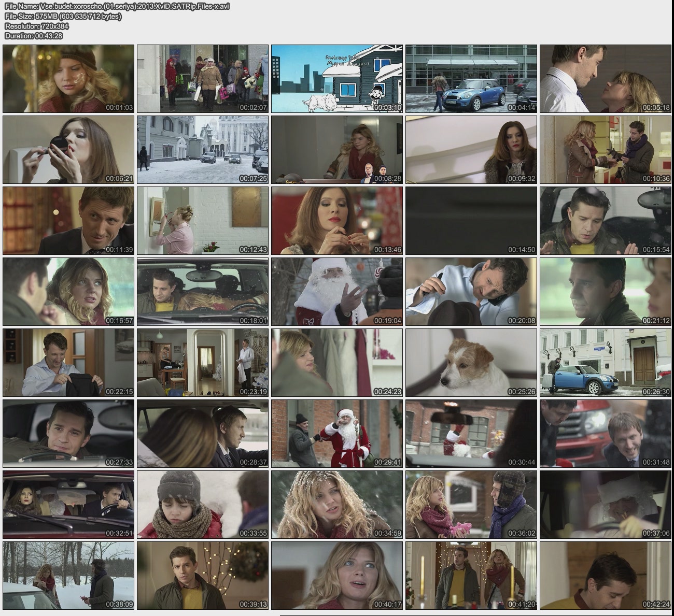The image size is (674, 616).
Task: Click the terrier dog thumbnail at 00:25:26
Action: [x=471, y=363]
